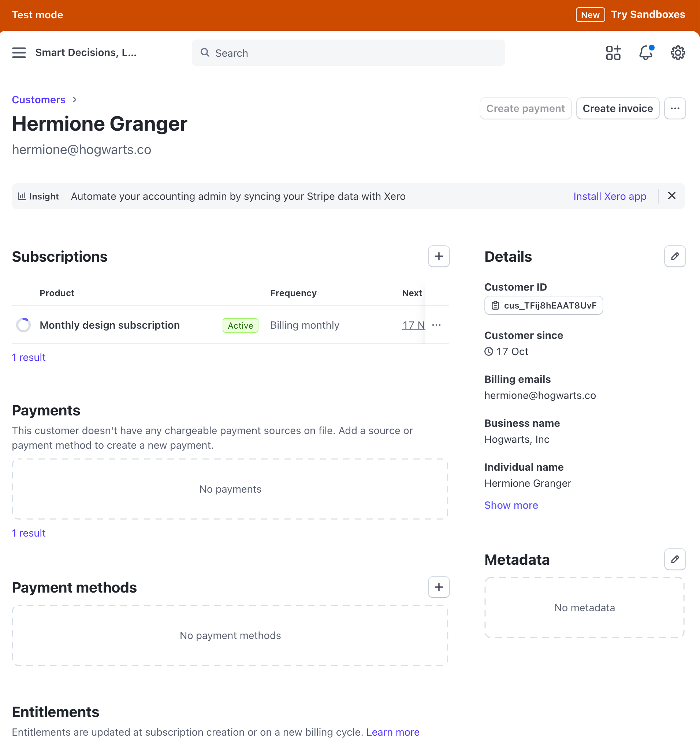Open Monthly design subscription row

(x=109, y=325)
